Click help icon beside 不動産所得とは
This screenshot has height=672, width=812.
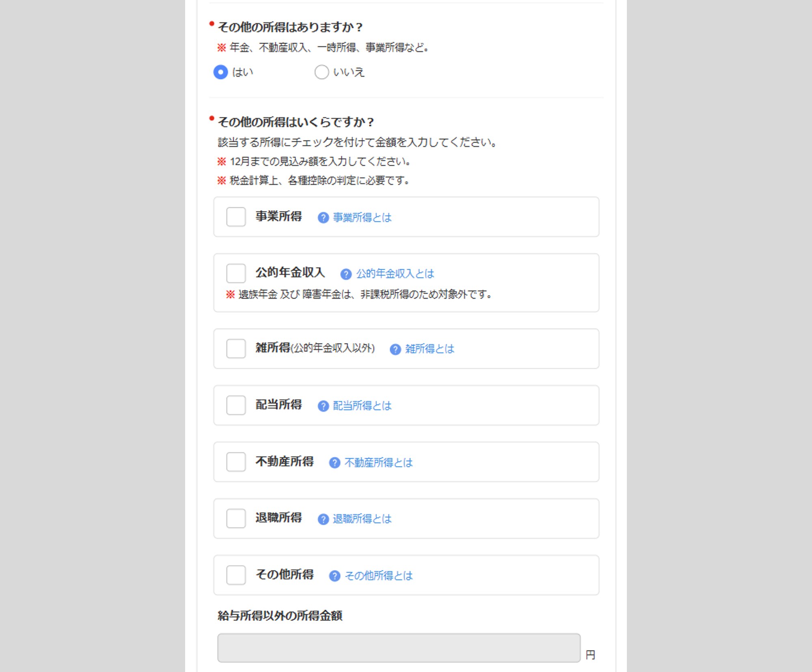[335, 463]
